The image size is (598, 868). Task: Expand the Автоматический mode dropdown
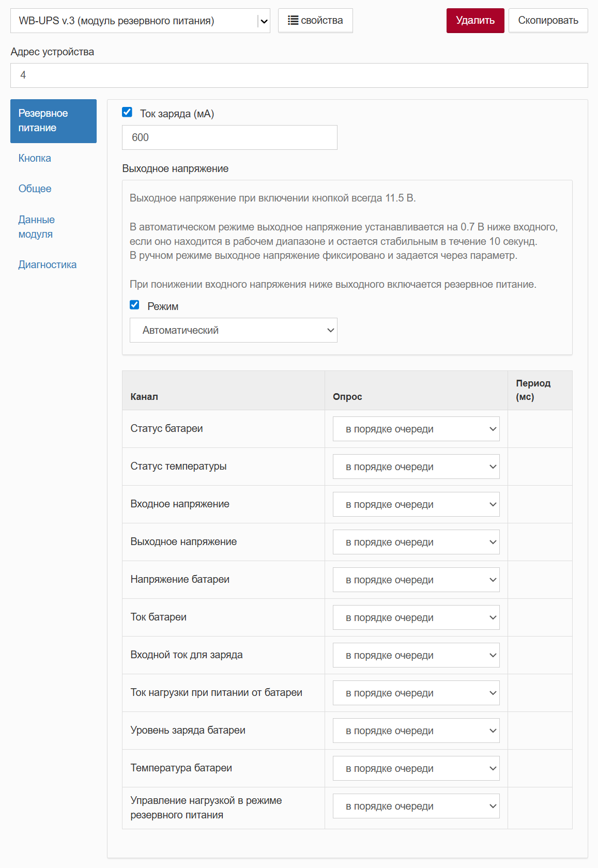coord(233,330)
